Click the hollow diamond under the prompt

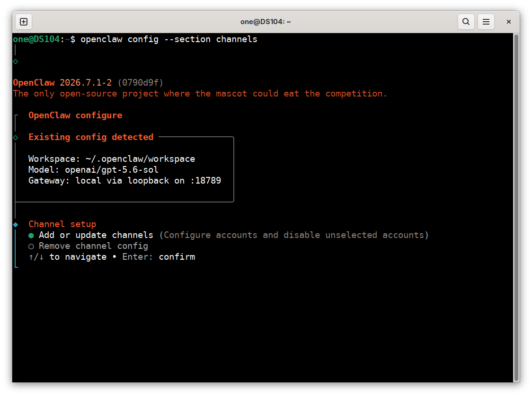click(16, 62)
